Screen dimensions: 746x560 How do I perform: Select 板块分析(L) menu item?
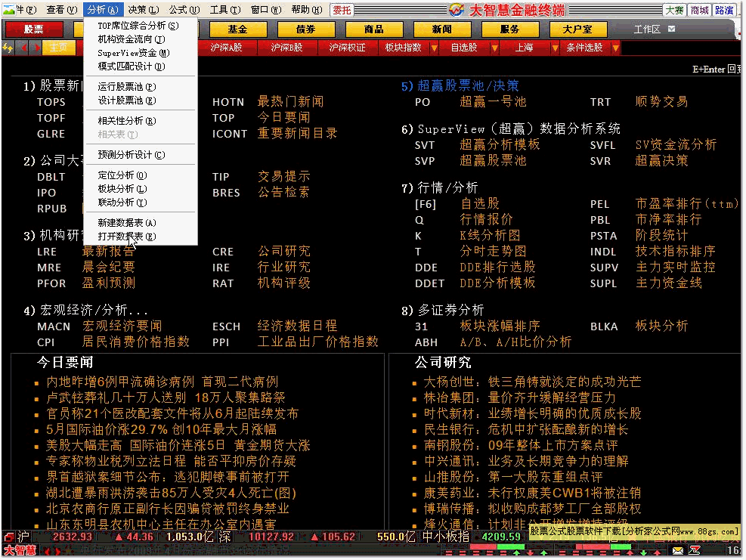(x=141, y=189)
